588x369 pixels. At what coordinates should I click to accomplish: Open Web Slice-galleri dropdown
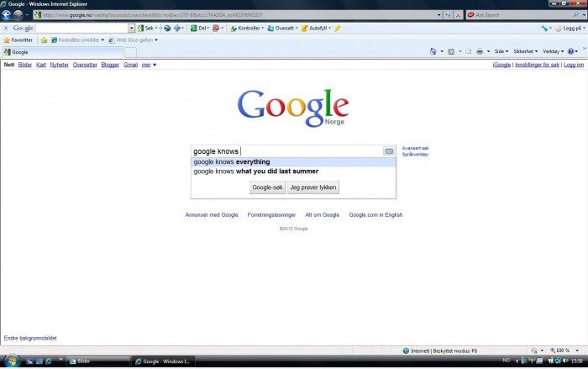pyautogui.click(x=133, y=40)
